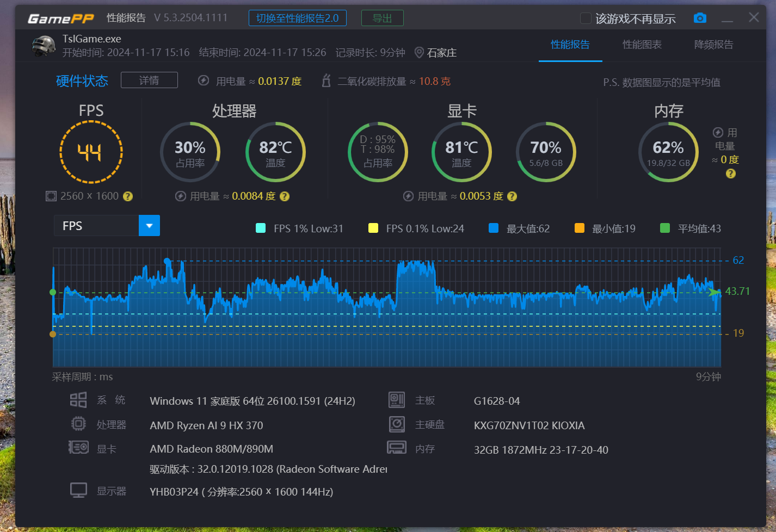Open hardware 详情 details button

point(149,80)
